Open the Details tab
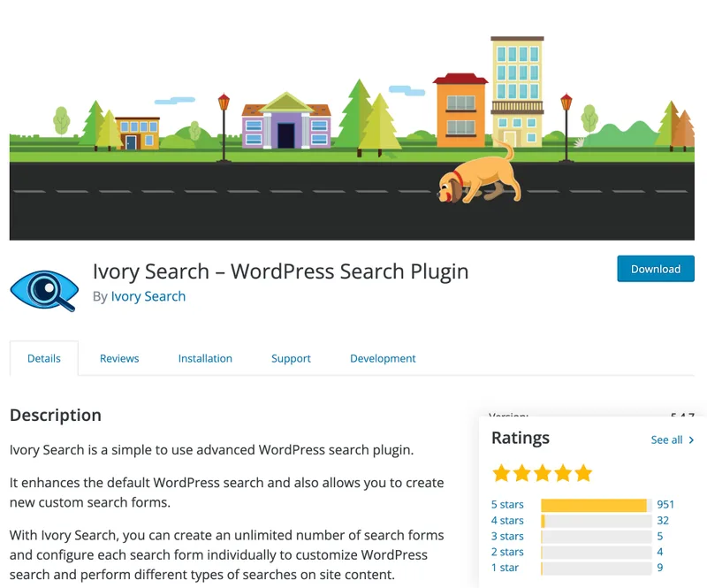This screenshot has width=707, height=588. (43, 358)
